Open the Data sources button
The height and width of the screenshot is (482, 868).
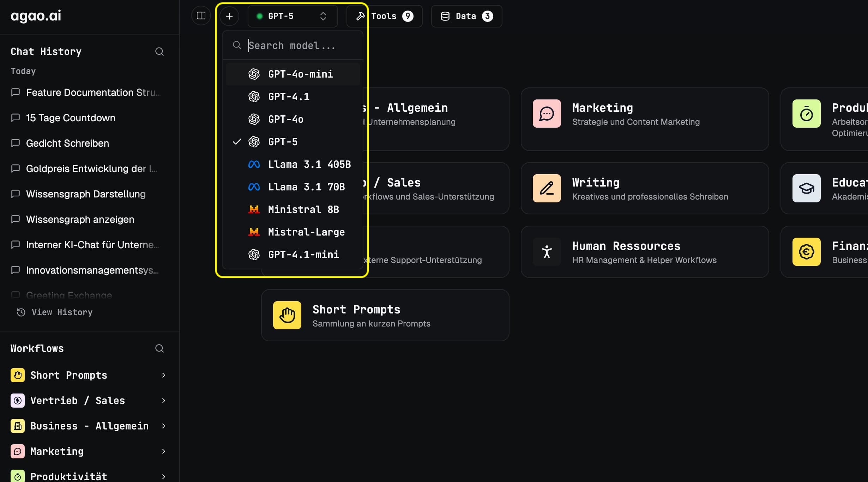[x=466, y=16]
